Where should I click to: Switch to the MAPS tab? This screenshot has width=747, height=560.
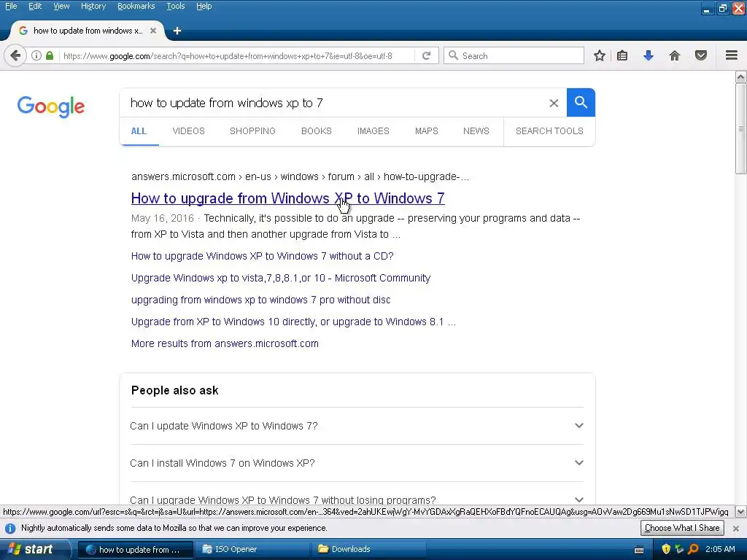[426, 131]
